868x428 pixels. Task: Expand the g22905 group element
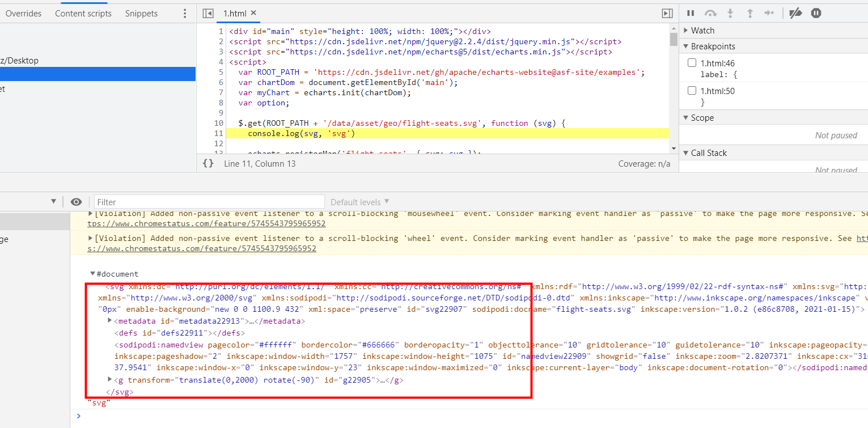coord(110,380)
